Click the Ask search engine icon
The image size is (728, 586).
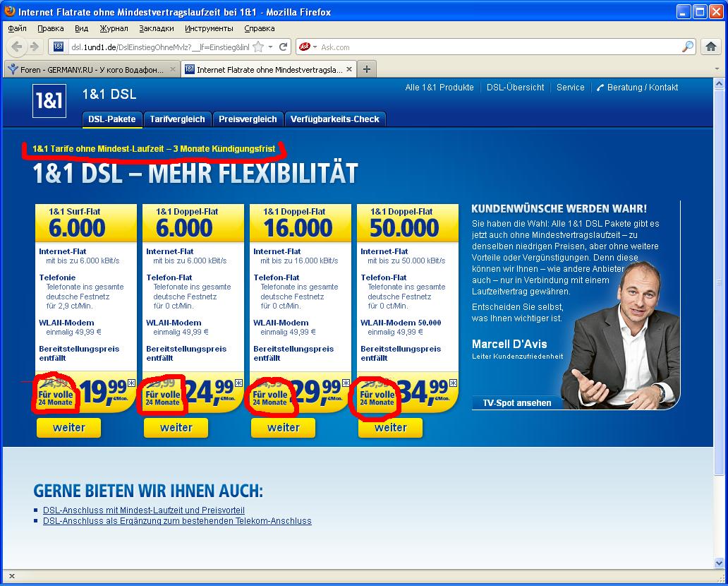[x=305, y=47]
